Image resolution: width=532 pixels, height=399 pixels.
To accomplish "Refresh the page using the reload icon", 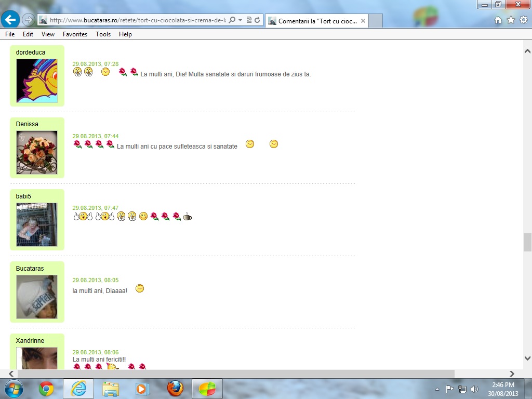I will (257, 20).
